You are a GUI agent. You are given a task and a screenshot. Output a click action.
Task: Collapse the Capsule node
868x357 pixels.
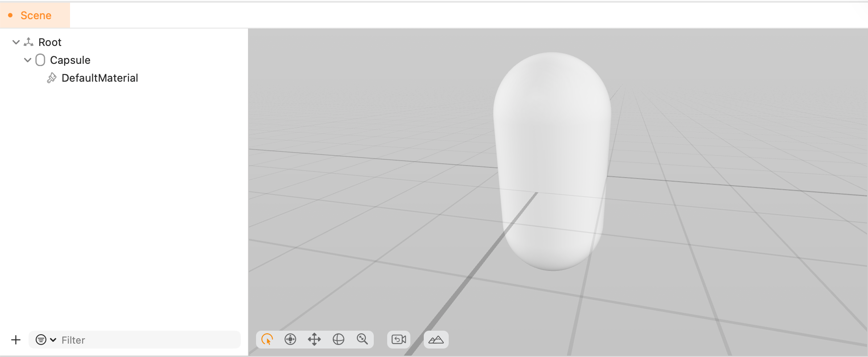tap(28, 60)
